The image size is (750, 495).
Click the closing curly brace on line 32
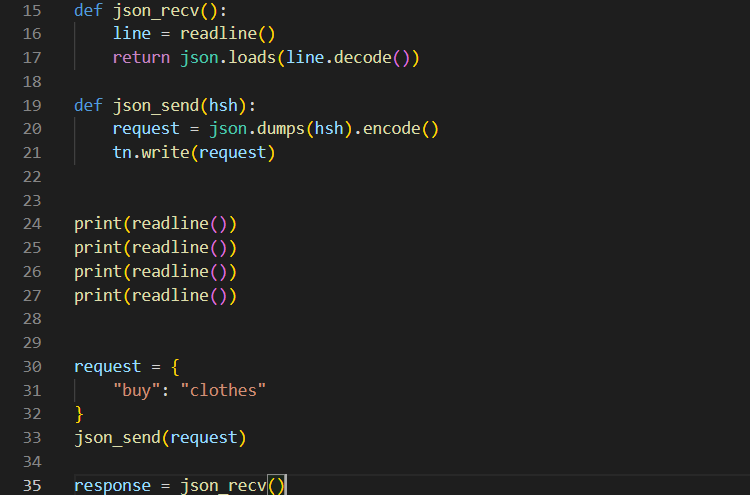tap(79, 414)
